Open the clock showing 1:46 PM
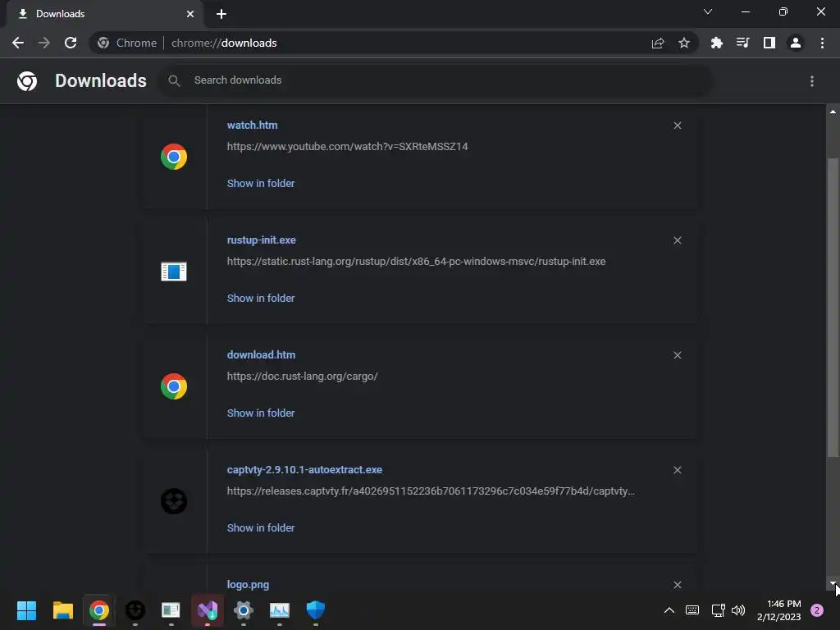Image resolution: width=840 pixels, height=630 pixels. [x=779, y=610]
